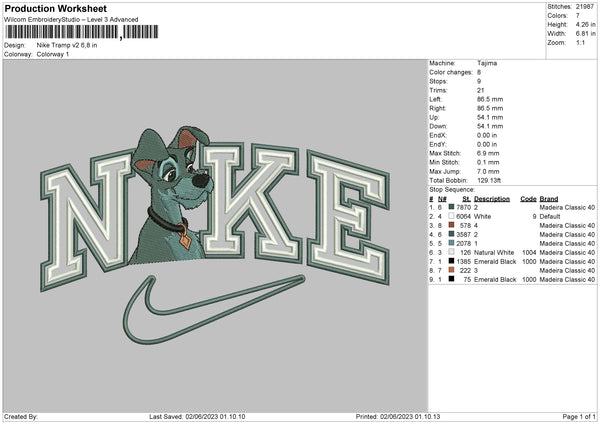
Task: Pick the orange swatch in the 222 row
Action: click(x=451, y=270)
